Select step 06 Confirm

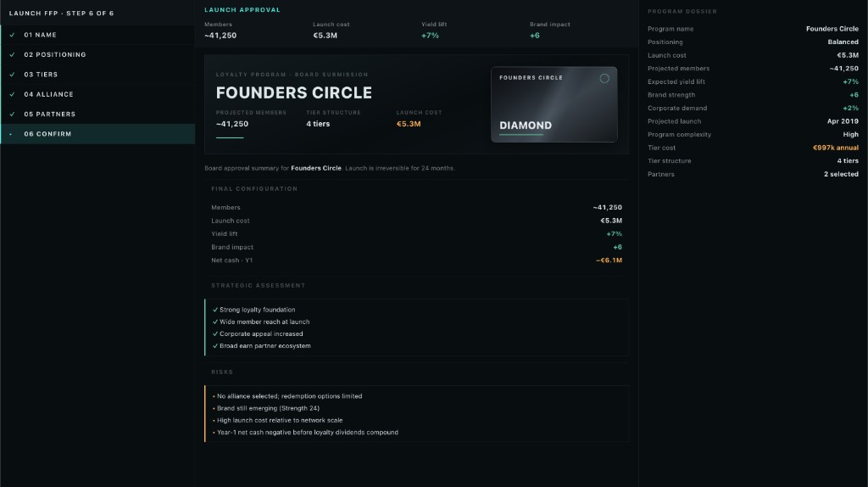(97, 134)
